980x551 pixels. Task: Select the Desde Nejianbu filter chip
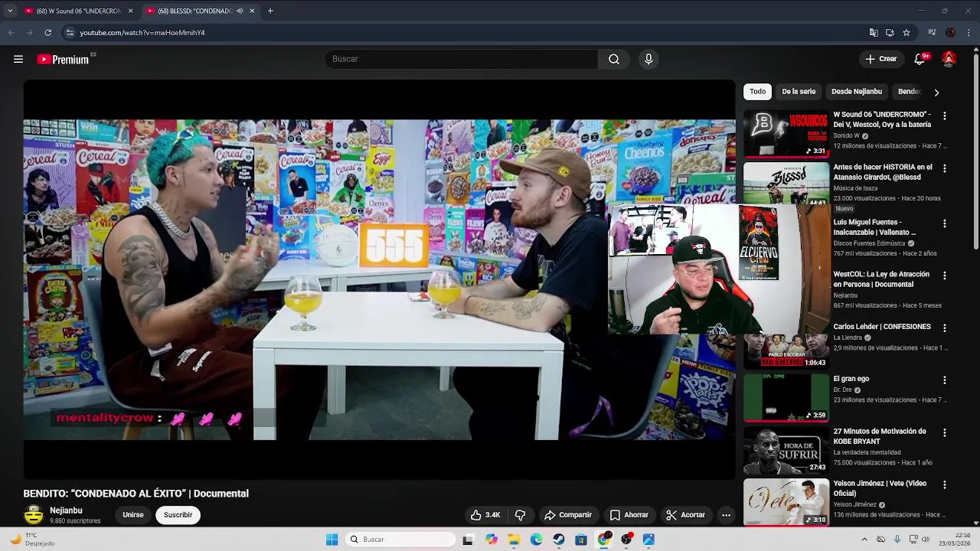coord(857,92)
